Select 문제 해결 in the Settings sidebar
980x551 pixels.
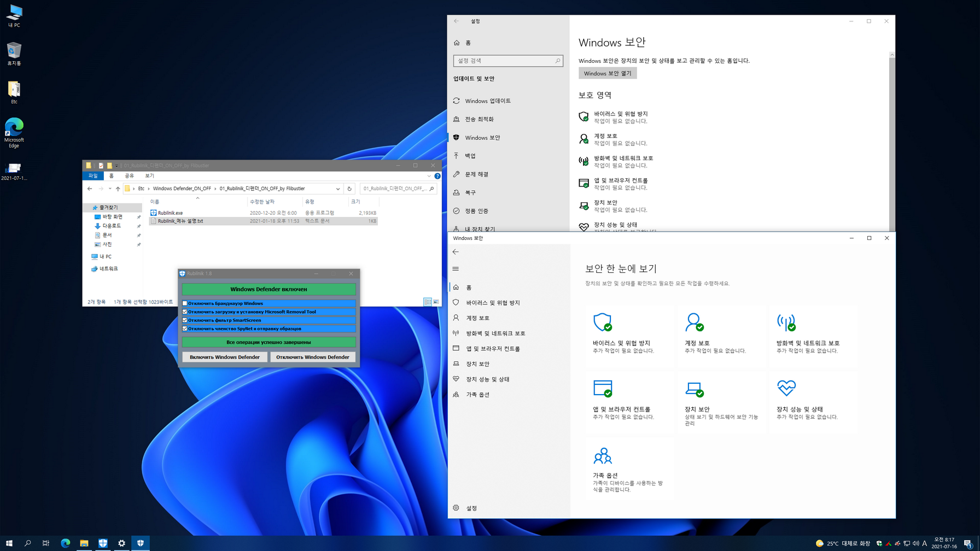click(509, 174)
